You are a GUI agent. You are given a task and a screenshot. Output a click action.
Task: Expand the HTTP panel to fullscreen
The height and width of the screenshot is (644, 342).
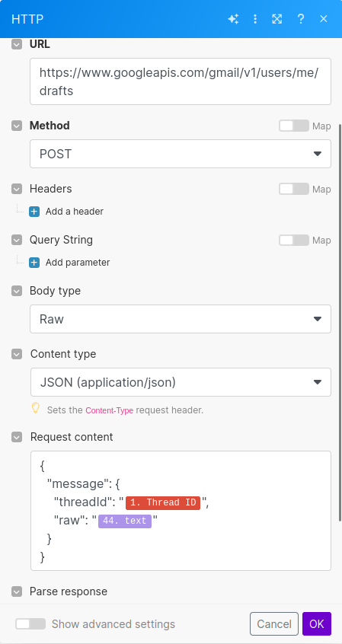coord(277,19)
